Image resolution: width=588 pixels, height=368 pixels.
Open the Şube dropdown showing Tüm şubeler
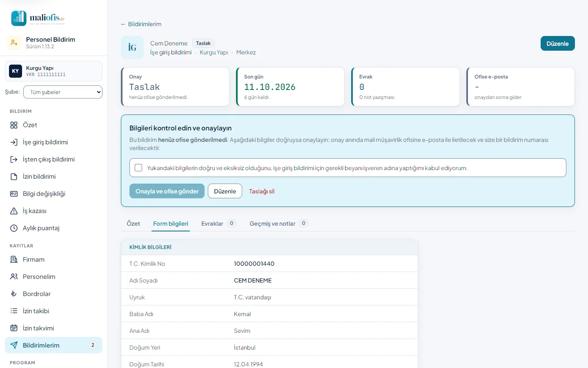(63, 92)
